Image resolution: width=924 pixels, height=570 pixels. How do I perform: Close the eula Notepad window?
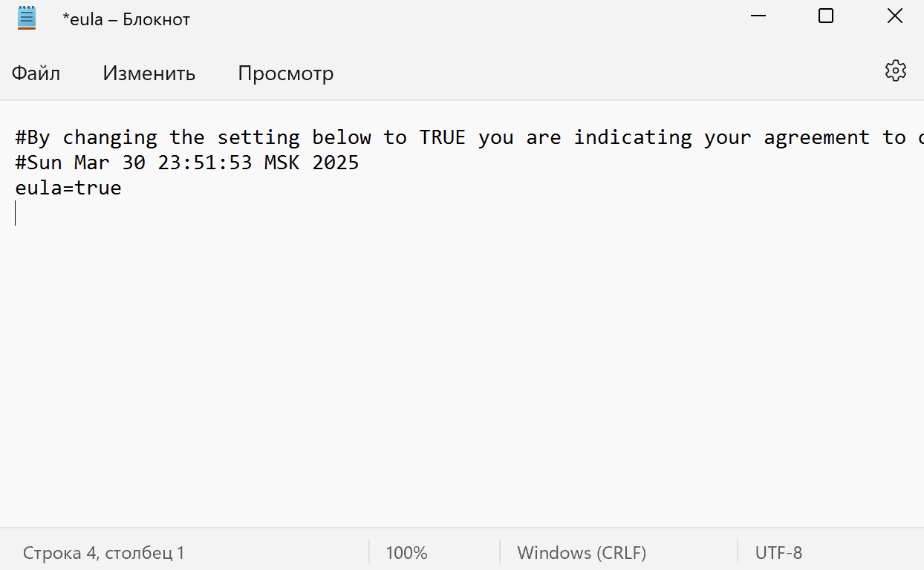(x=895, y=16)
